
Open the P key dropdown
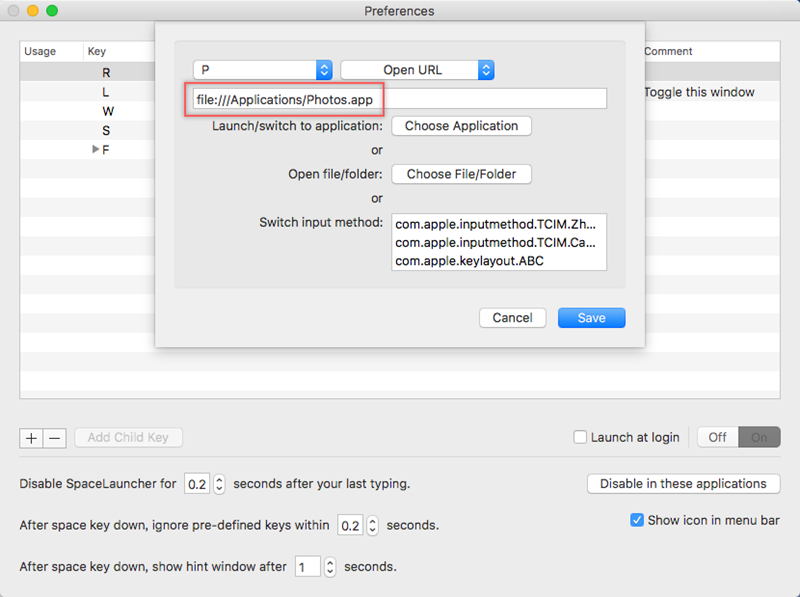[x=262, y=70]
